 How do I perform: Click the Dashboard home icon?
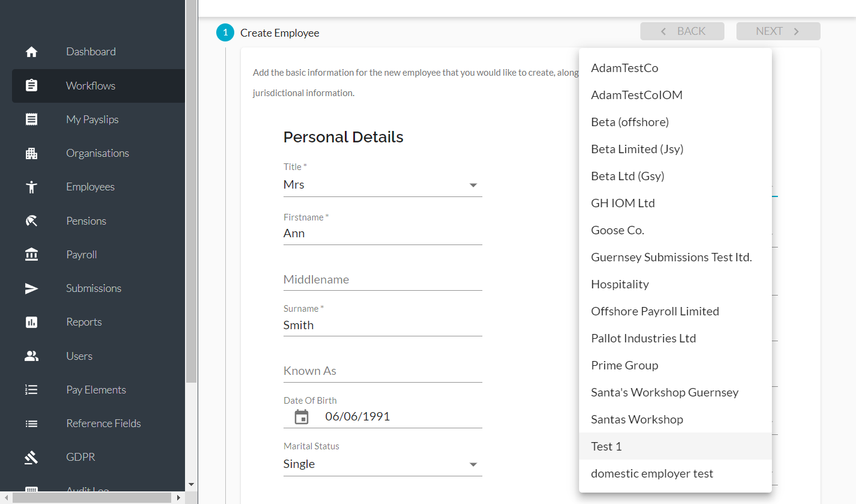coord(32,52)
